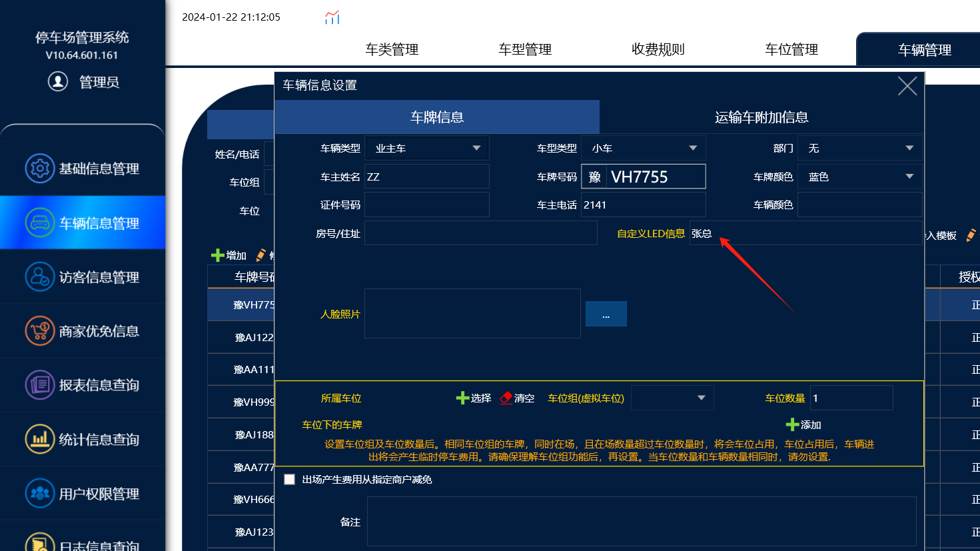Select the 豫AJ123 row in table
The height and width of the screenshot is (551, 980).
pos(241,532)
